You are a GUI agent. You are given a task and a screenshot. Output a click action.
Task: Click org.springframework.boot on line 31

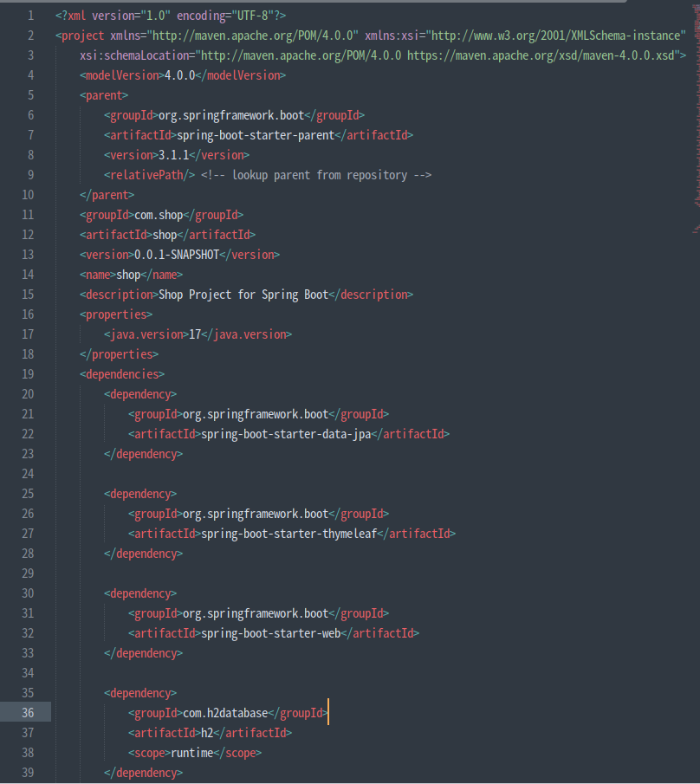256,614
